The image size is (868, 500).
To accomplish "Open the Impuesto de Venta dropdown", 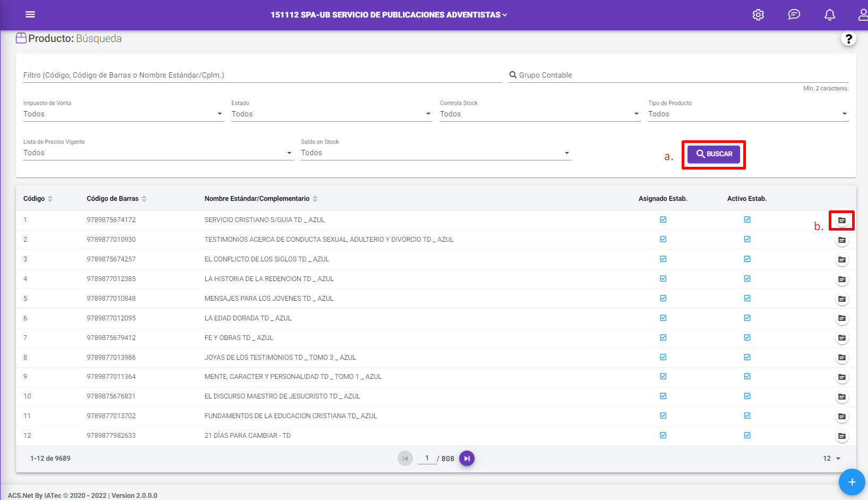I will point(123,114).
